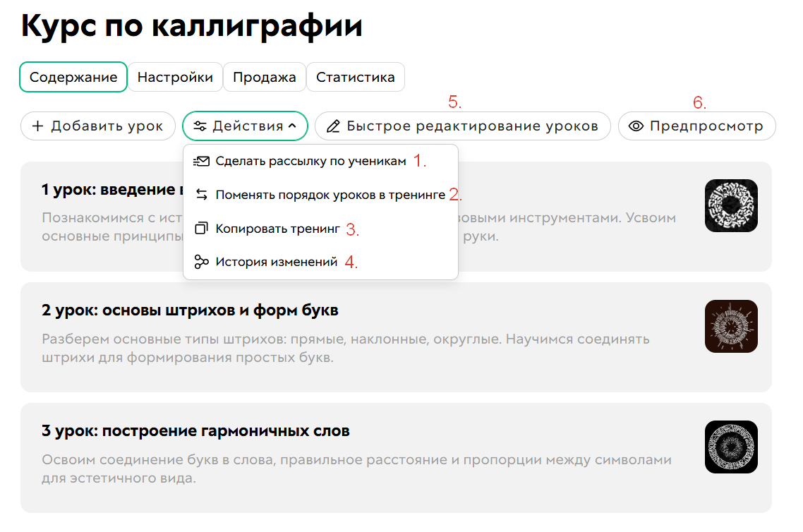The width and height of the screenshot is (803, 532).
Task: Click the thumbnail of lesson 2 about strokes
Action: [x=731, y=327]
